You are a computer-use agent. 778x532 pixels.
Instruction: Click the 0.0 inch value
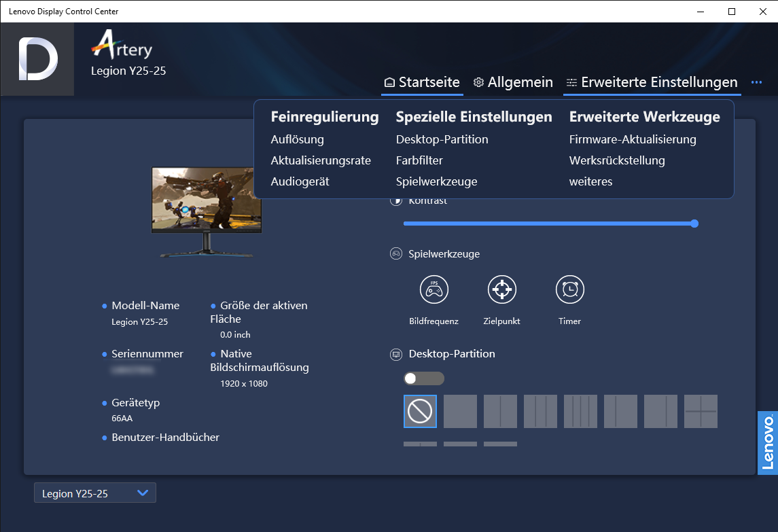click(235, 335)
